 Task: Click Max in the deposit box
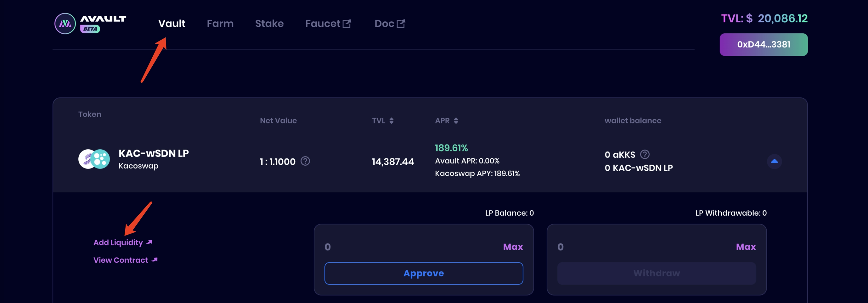point(512,247)
